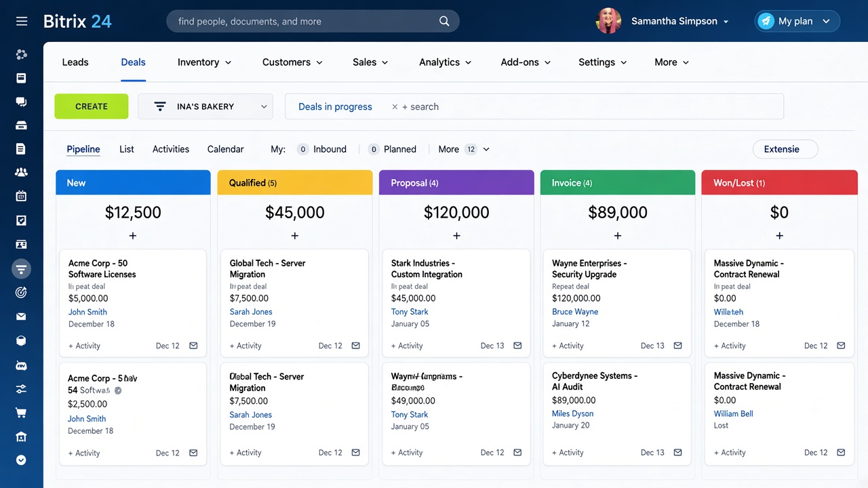Open the INA'S BAKERY pipeline dropdown
This screenshot has height=488, width=868.
[205, 106]
